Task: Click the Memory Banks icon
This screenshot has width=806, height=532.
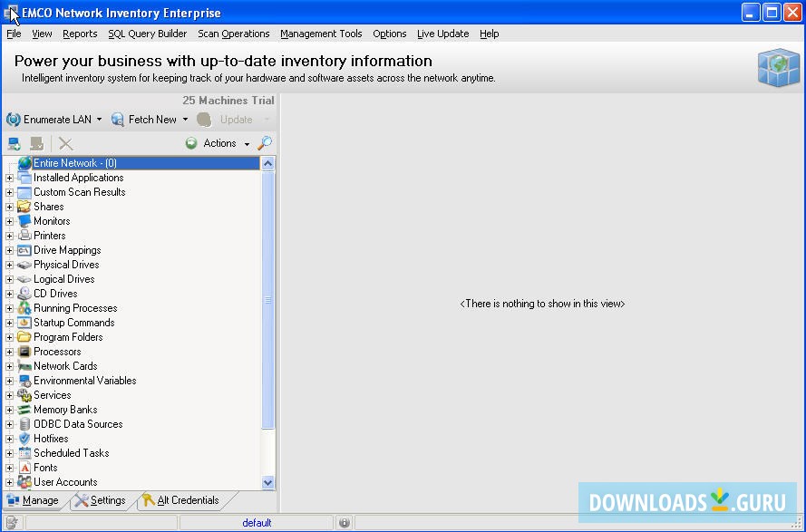Action: [x=24, y=410]
